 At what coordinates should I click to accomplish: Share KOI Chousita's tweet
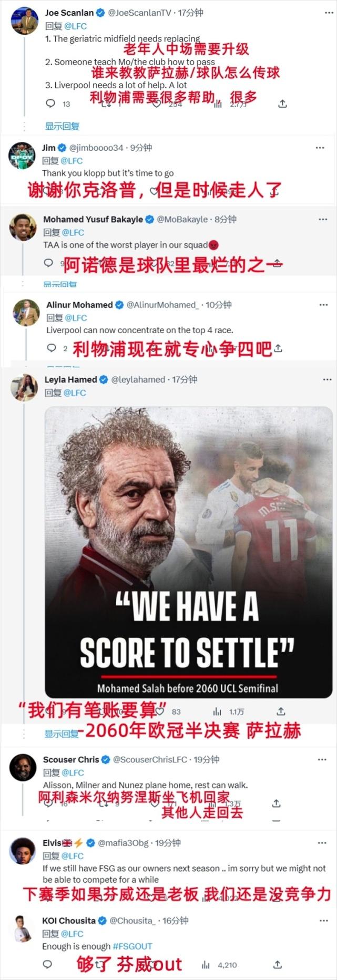pos(278,964)
